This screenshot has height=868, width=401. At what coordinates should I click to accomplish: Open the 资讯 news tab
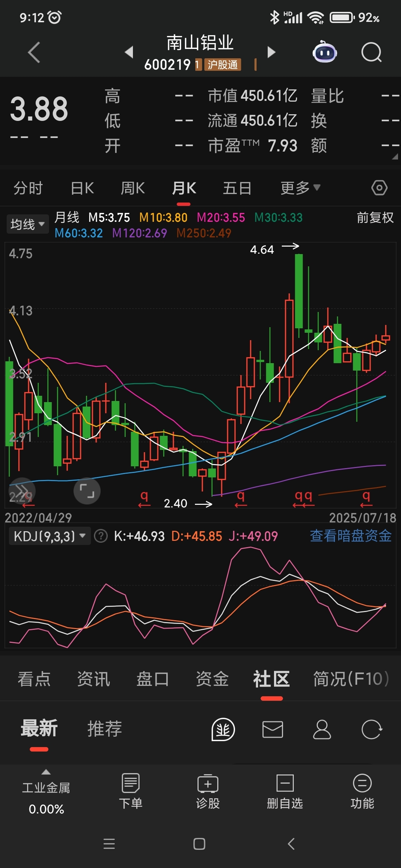[94, 679]
